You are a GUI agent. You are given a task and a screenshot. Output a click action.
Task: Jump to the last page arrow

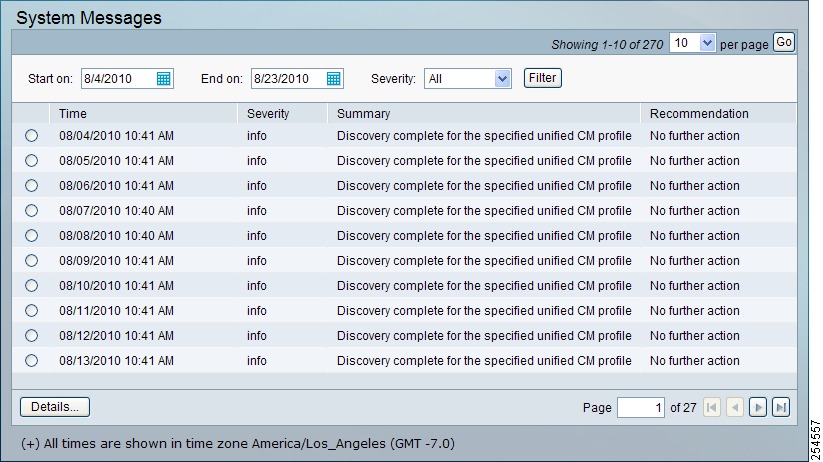(781, 407)
